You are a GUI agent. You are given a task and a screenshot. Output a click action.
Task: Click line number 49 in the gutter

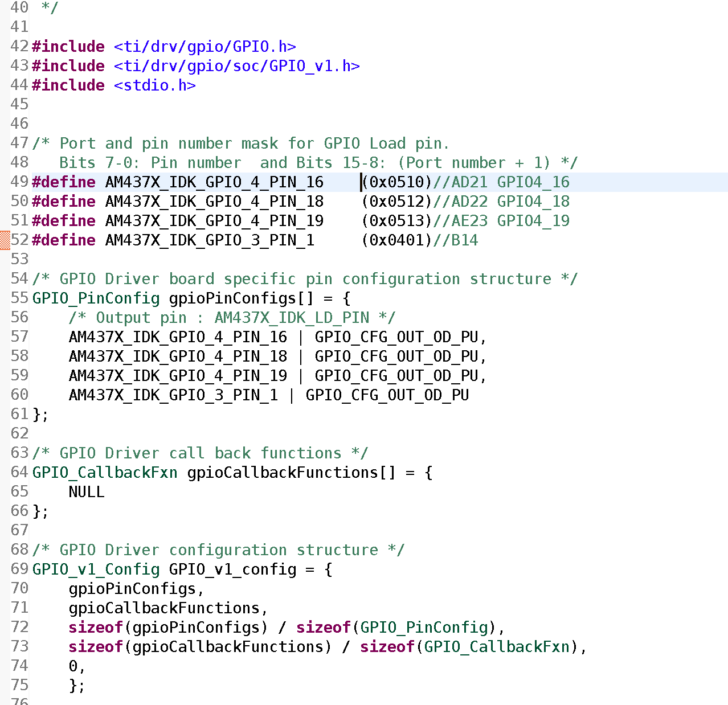[19, 182]
